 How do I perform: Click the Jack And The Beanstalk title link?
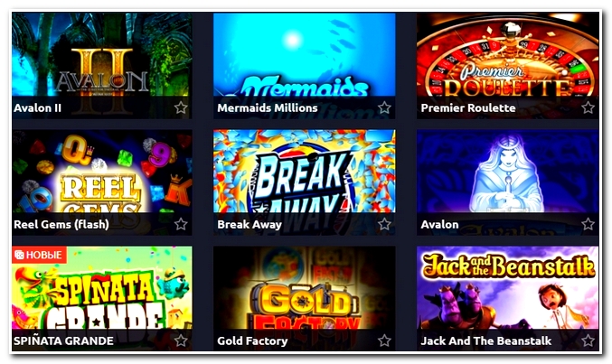(x=486, y=341)
